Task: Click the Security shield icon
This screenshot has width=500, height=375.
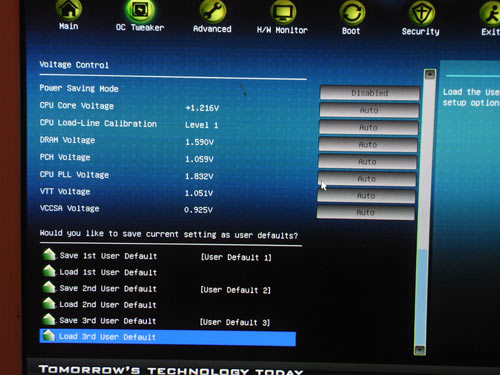Action: point(422,13)
